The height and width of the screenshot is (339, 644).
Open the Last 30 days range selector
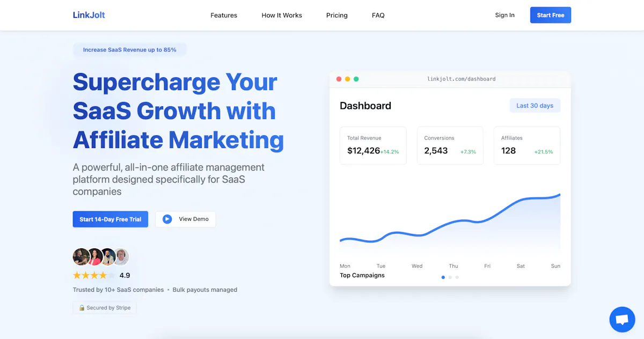pos(535,106)
